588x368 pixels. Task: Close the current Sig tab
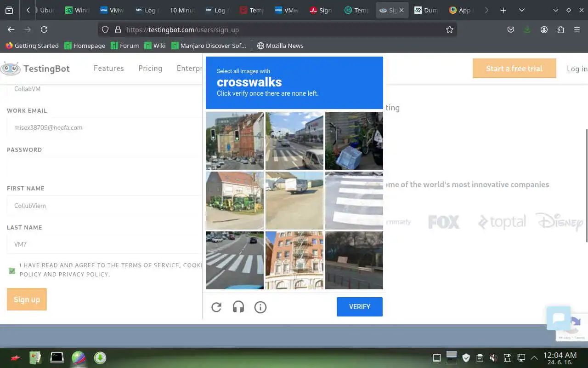[x=401, y=10]
